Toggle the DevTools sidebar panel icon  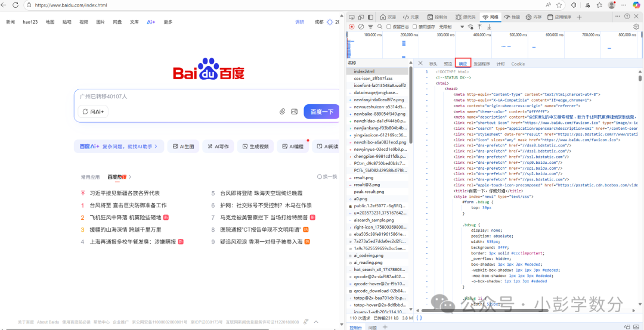[370, 17]
